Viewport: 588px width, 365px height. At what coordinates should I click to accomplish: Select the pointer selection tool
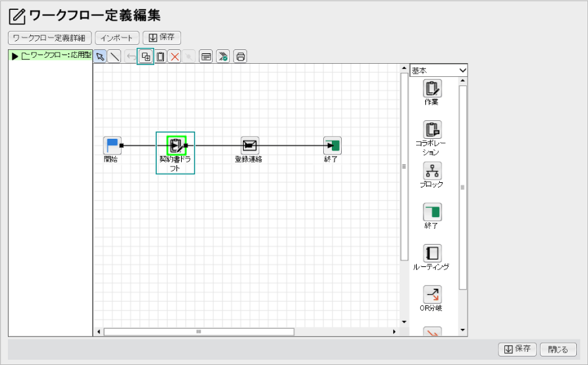coord(100,57)
